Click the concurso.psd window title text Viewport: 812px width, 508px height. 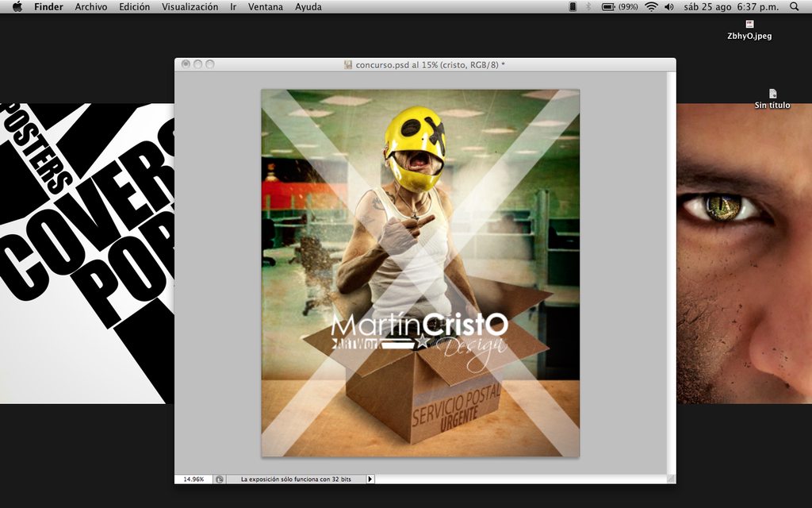click(430, 65)
